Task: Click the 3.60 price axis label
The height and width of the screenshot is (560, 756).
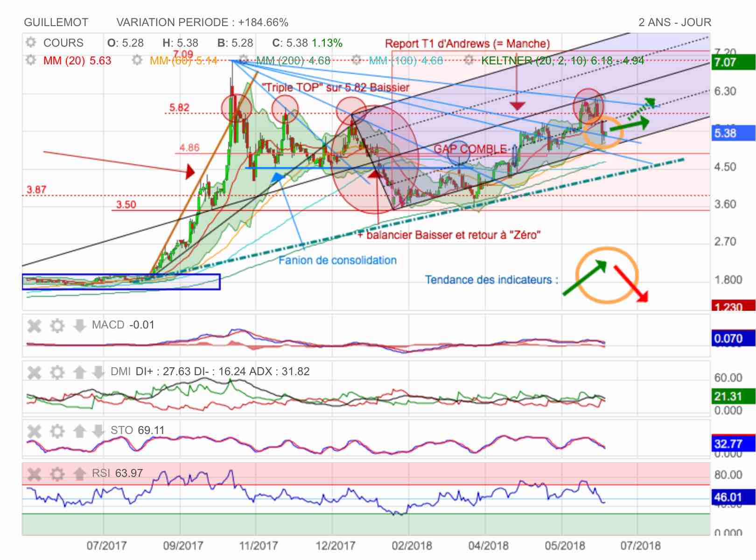Action: coord(725,204)
